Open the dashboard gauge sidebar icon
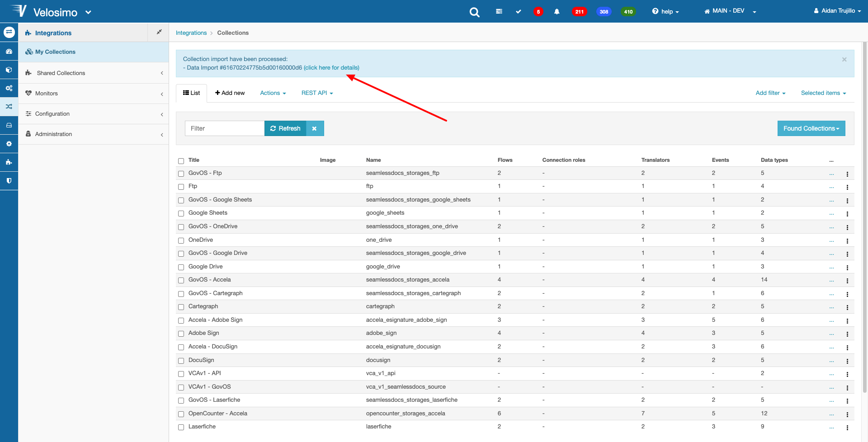 click(9, 52)
